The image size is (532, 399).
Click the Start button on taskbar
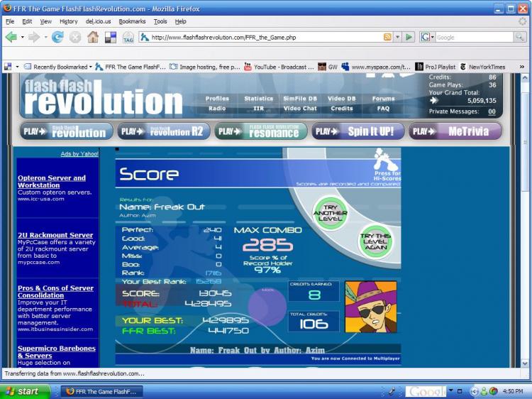point(24,391)
